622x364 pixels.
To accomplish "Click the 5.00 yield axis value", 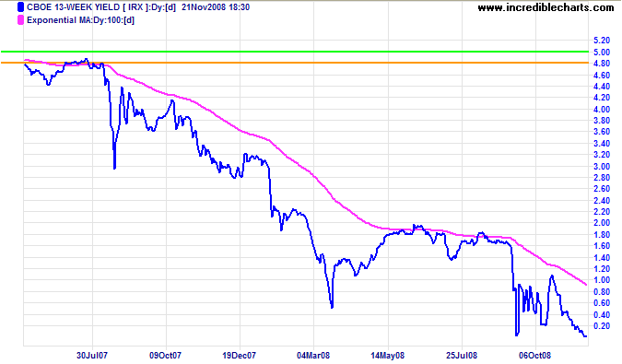I will point(602,53).
